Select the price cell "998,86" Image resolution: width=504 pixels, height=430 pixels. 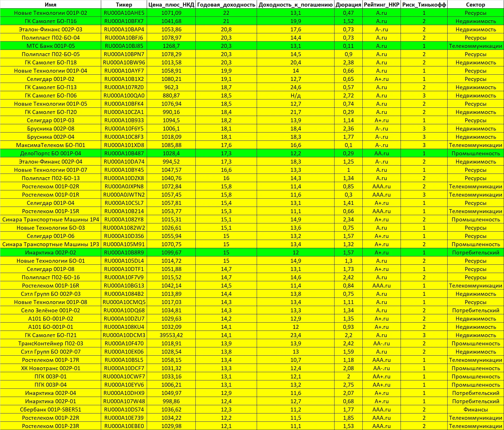[172, 401]
